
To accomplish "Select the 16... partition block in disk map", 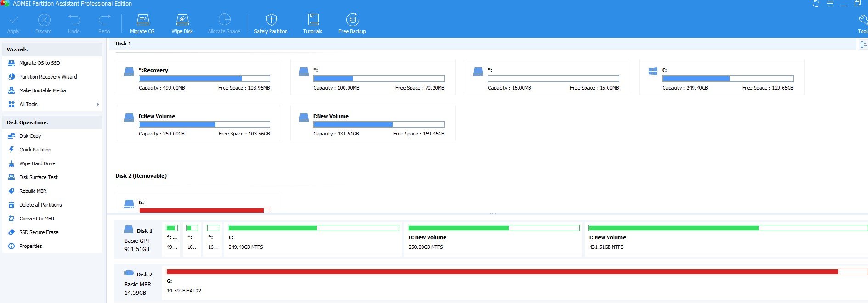I will 213,239.
